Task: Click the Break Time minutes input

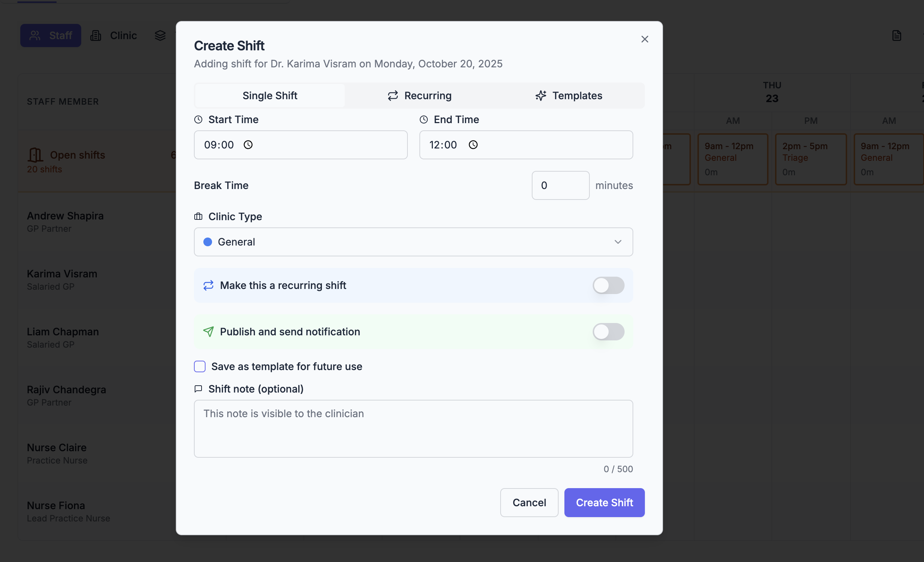Action: click(x=560, y=185)
